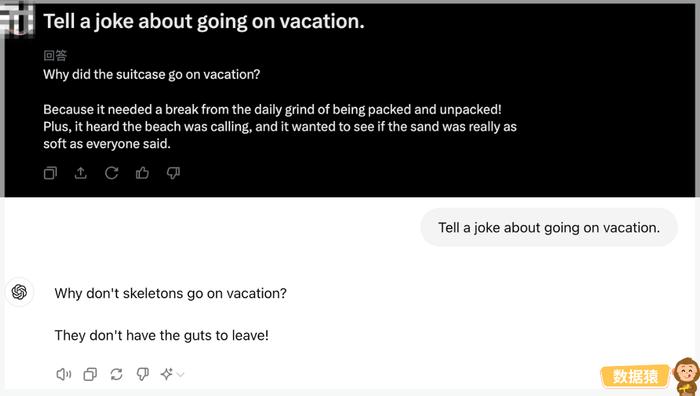Image resolution: width=700 pixels, height=396 pixels.
Task: Copy the suitcase joke answer
Action: click(x=50, y=173)
